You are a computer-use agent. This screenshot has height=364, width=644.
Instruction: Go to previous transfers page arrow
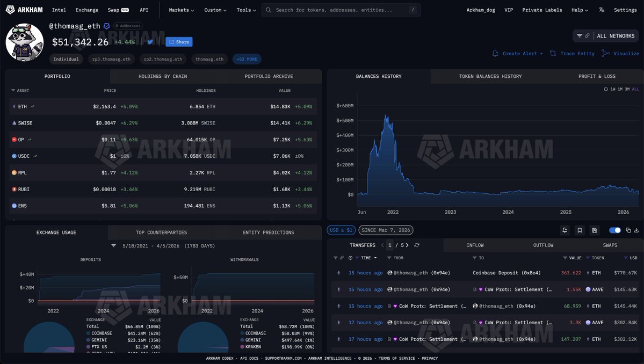point(382,245)
